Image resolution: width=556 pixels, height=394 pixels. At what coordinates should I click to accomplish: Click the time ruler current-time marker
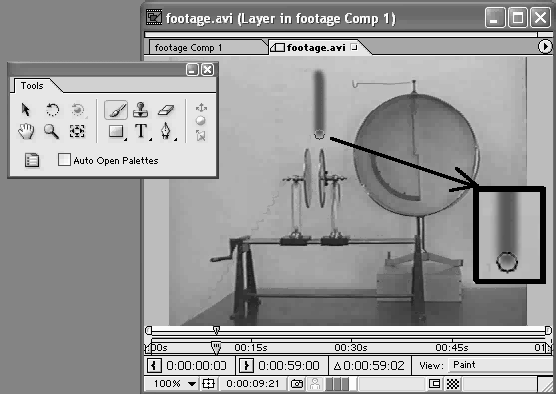point(216,348)
